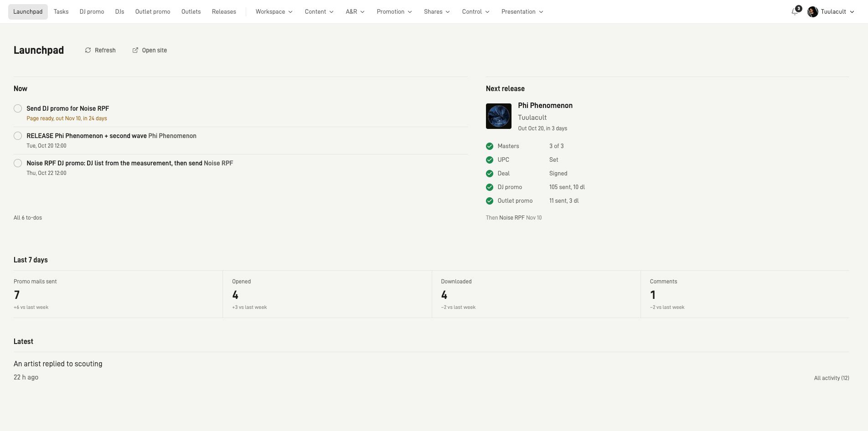Open the notifications bell icon
Viewport: 868px width, 431px height.
pos(795,12)
